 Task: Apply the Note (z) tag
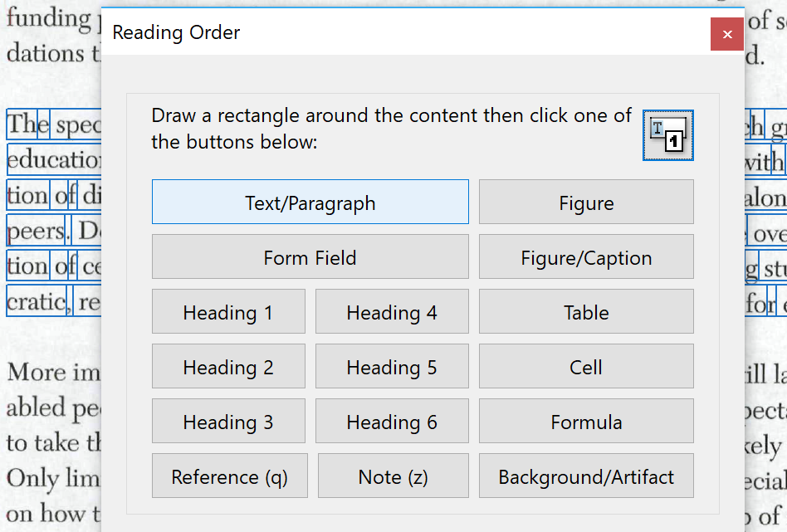click(393, 476)
